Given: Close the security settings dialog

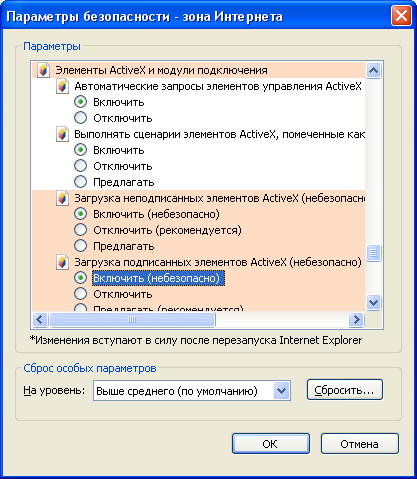Looking at the screenshot, I should click(x=401, y=16).
